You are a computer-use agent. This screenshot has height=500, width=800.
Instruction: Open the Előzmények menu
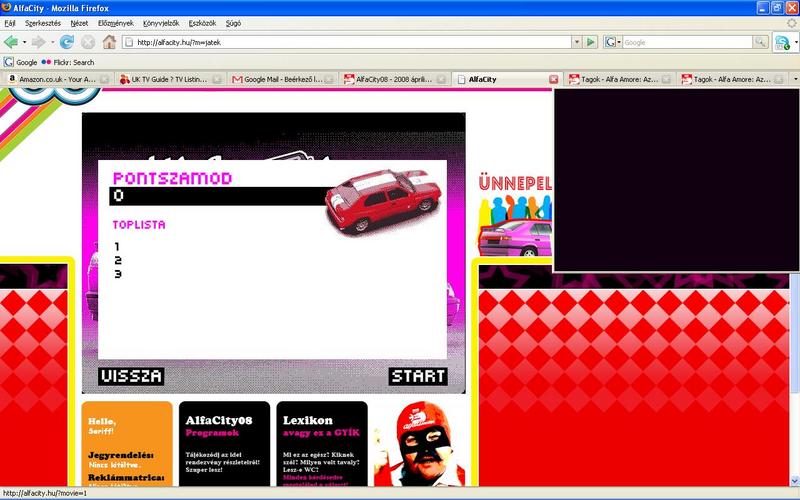[x=116, y=23]
